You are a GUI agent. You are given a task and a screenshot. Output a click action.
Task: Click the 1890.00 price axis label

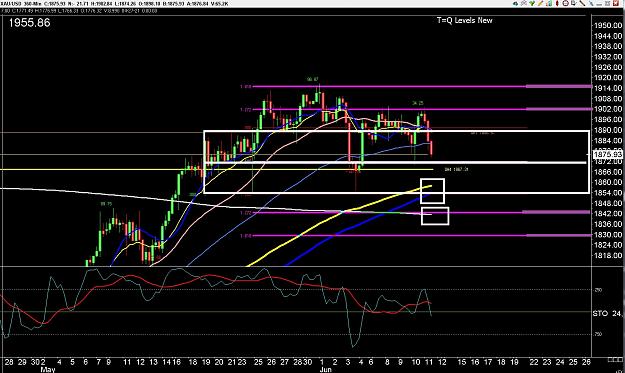608,130
